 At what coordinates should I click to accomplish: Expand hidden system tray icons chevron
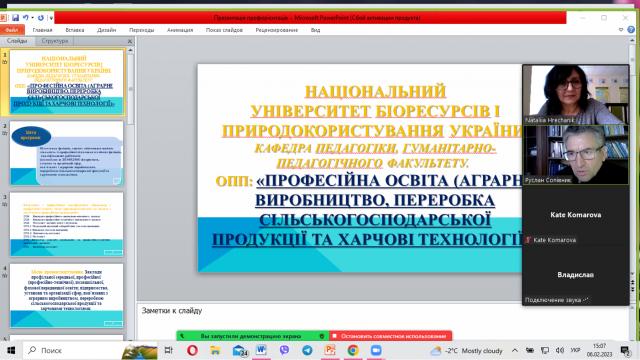[x=515, y=351]
